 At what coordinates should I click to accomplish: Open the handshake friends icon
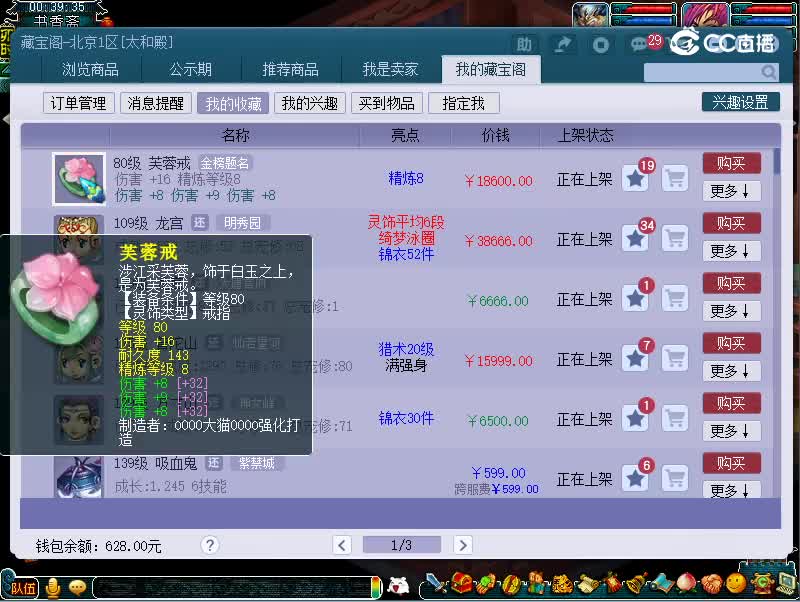pyautogui.click(x=711, y=583)
